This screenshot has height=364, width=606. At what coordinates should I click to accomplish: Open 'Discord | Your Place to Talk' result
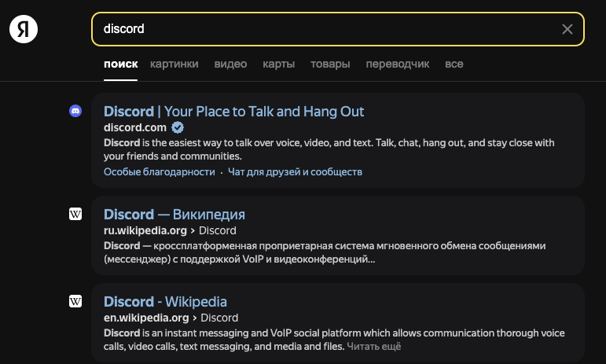tap(233, 112)
